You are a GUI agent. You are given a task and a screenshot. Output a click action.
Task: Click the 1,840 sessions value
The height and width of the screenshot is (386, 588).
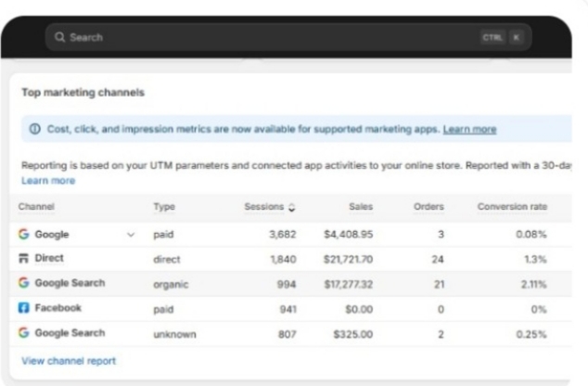[284, 259]
